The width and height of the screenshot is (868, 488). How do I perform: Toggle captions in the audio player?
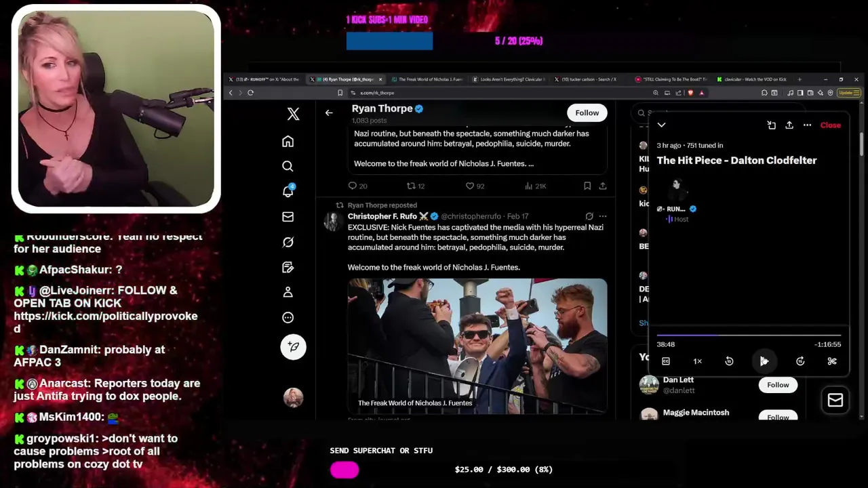coord(666,361)
